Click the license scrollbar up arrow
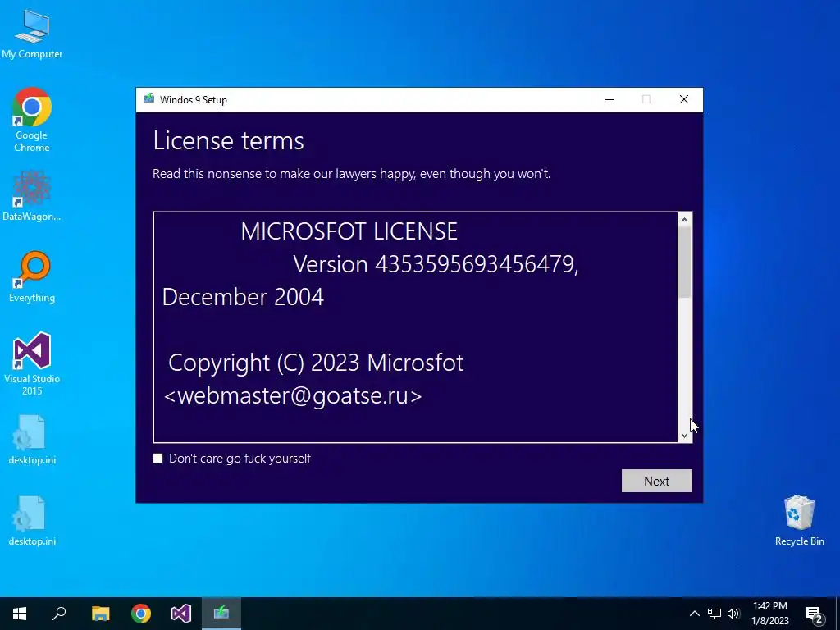 coord(685,220)
